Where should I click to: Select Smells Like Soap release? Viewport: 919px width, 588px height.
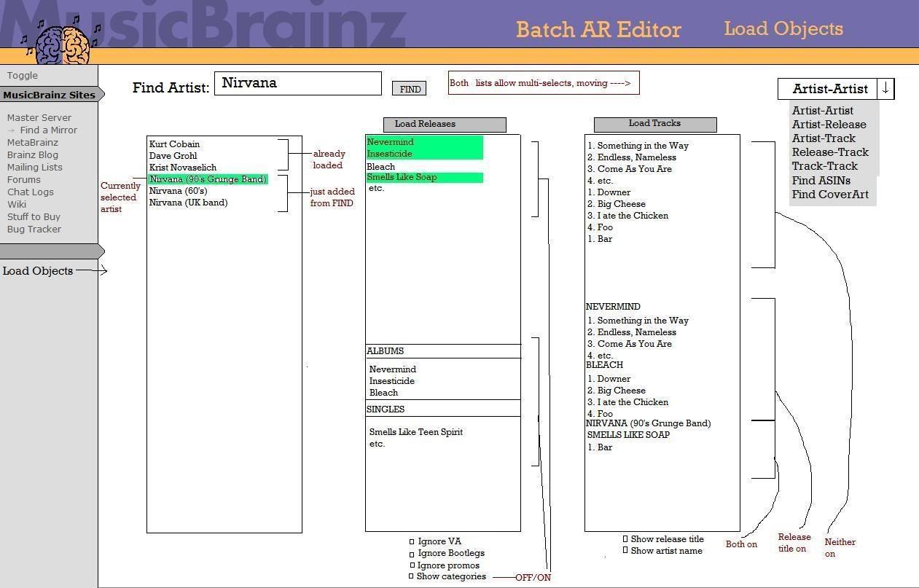pos(425,178)
